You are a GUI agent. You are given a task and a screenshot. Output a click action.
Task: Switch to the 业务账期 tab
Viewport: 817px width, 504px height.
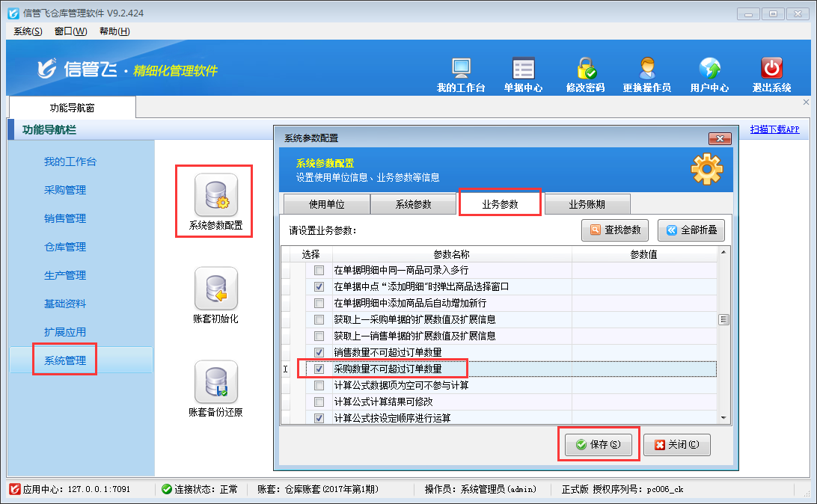pyautogui.click(x=587, y=204)
